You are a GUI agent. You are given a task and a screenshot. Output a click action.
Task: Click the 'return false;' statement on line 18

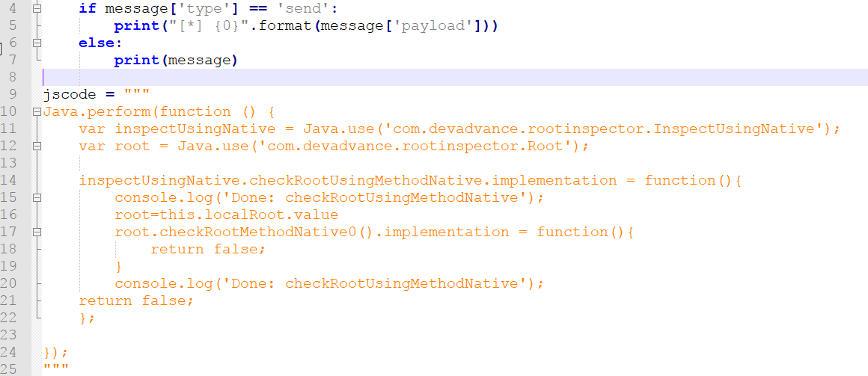[208, 249]
